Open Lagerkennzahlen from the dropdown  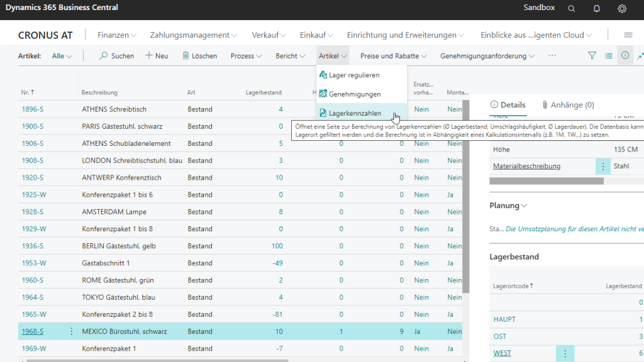pyautogui.click(x=355, y=113)
